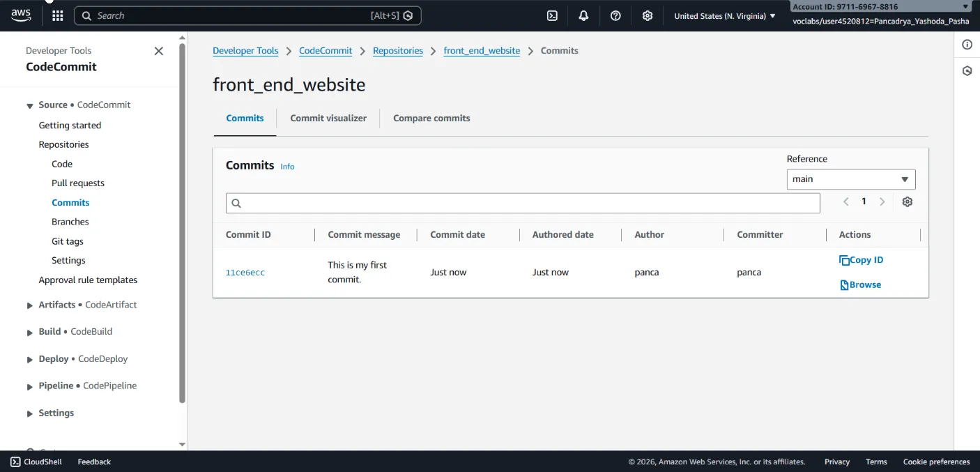Collapse the Source CodeCommit section
Image resolution: width=980 pixels, height=472 pixels.
coord(30,105)
